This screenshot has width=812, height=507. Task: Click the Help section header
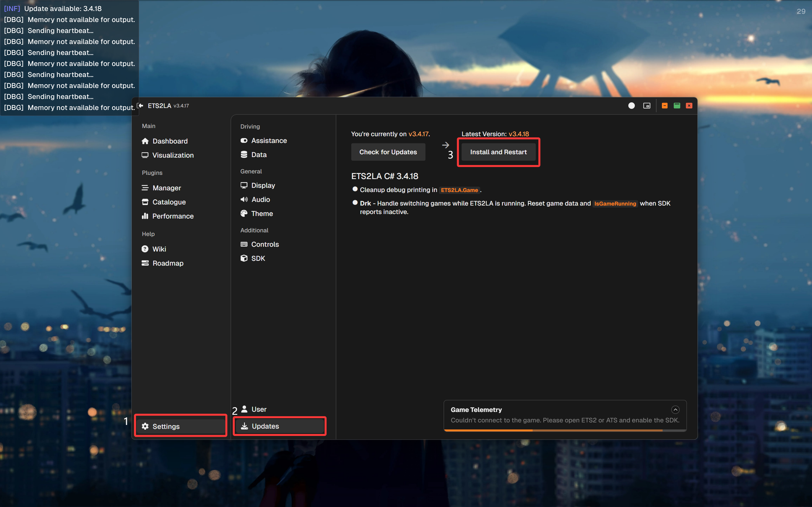148,234
